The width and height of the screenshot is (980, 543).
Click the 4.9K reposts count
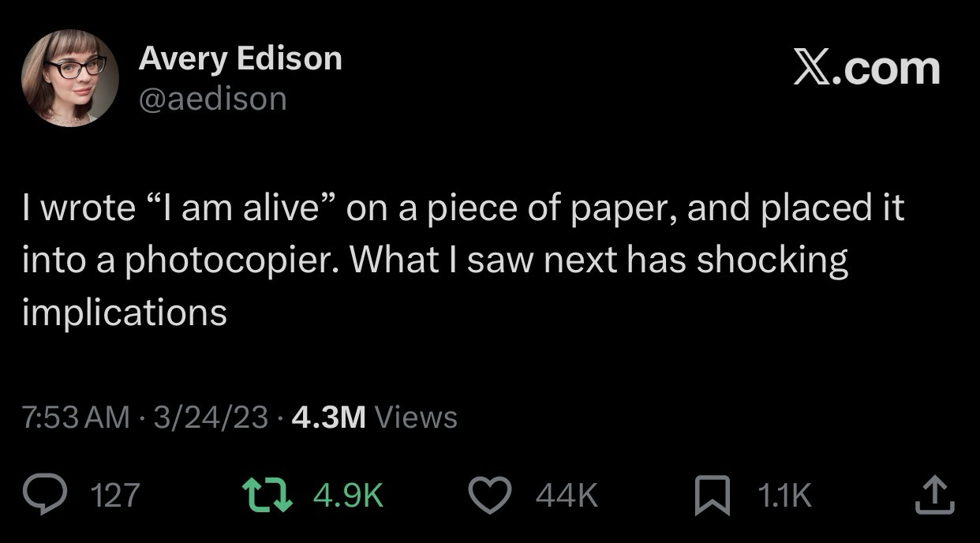tap(349, 495)
